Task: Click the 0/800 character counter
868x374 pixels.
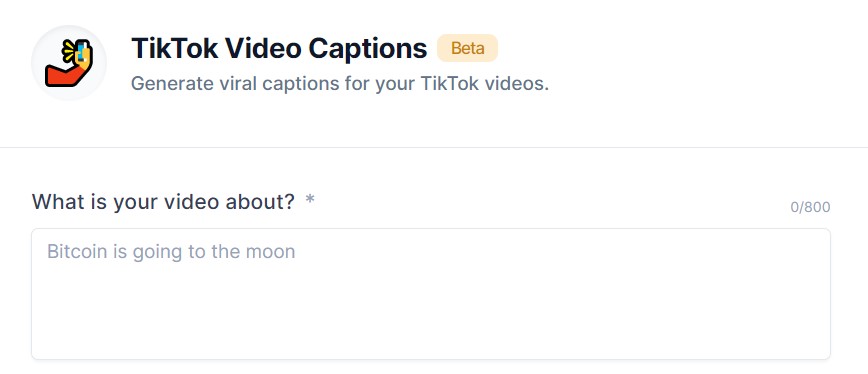Action: click(x=810, y=207)
